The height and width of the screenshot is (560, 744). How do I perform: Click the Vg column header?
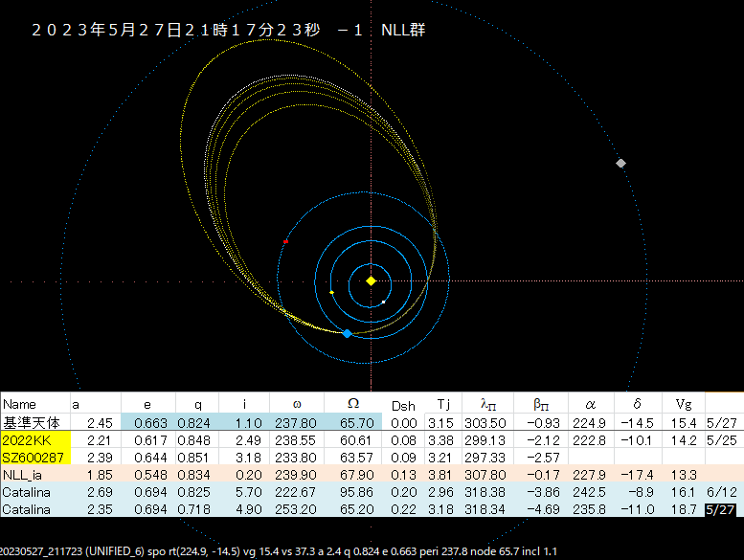tap(683, 404)
